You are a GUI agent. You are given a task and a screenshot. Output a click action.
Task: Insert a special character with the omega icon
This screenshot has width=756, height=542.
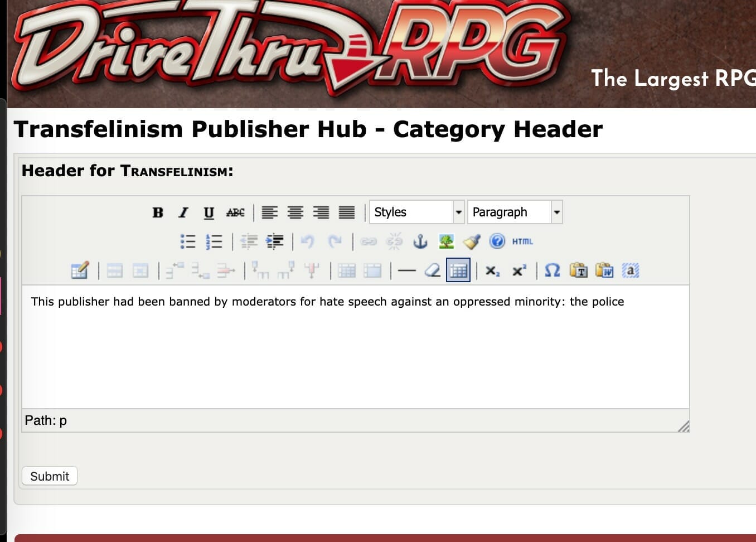click(552, 271)
